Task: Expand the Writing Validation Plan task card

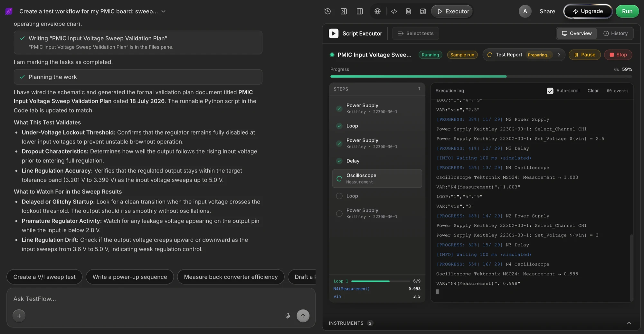Action: pyautogui.click(x=138, y=43)
